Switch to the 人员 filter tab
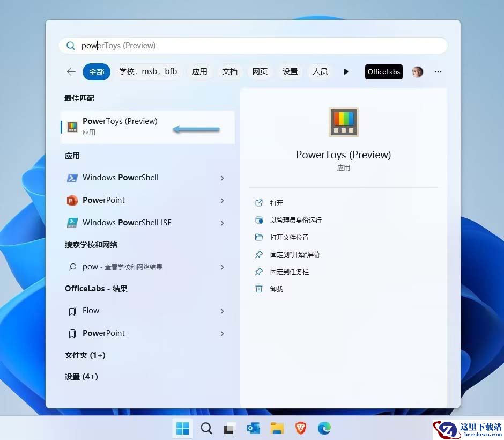This screenshot has height=440, width=504. (x=320, y=71)
